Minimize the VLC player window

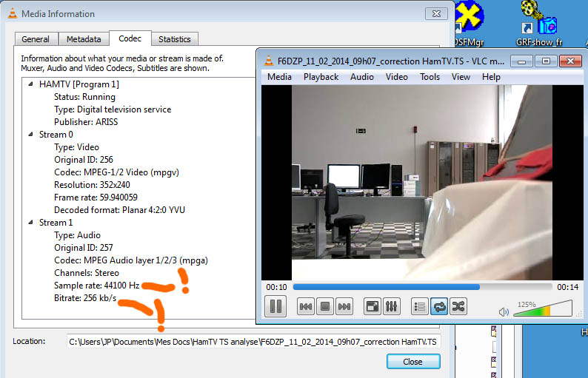point(521,61)
